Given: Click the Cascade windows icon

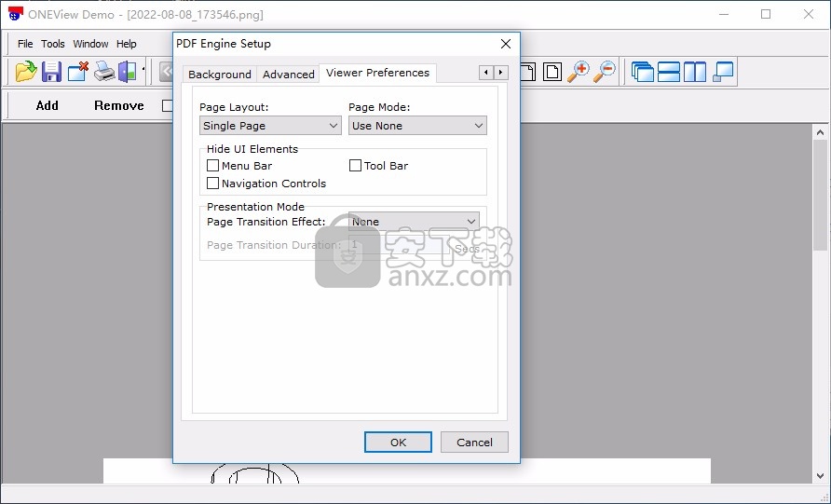Looking at the screenshot, I should click(x=643, y=72).
